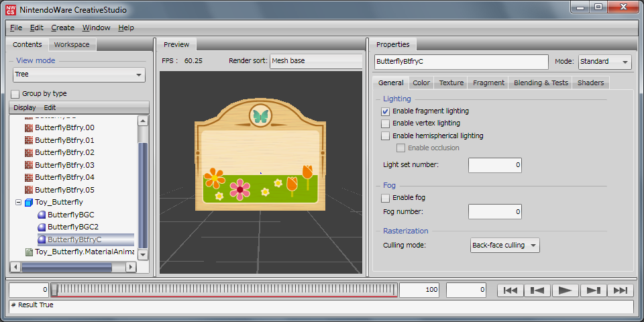Collapse the Toy_Butterfly tree node
Screen dimensions: 644x322
[x=18, y=203]
